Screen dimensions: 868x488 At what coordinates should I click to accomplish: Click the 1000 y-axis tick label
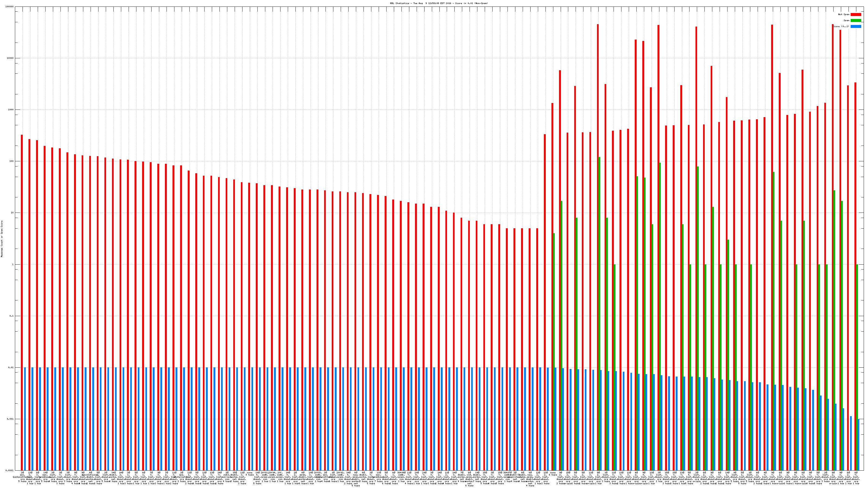click(x=11, y=110)
